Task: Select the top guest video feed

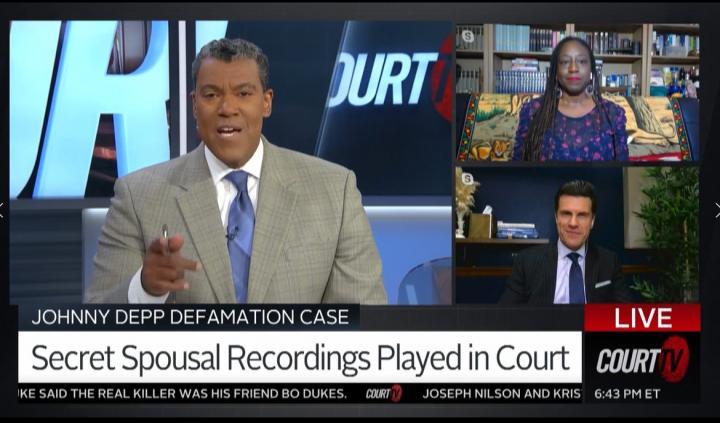Action: click(x=578, y=92)
